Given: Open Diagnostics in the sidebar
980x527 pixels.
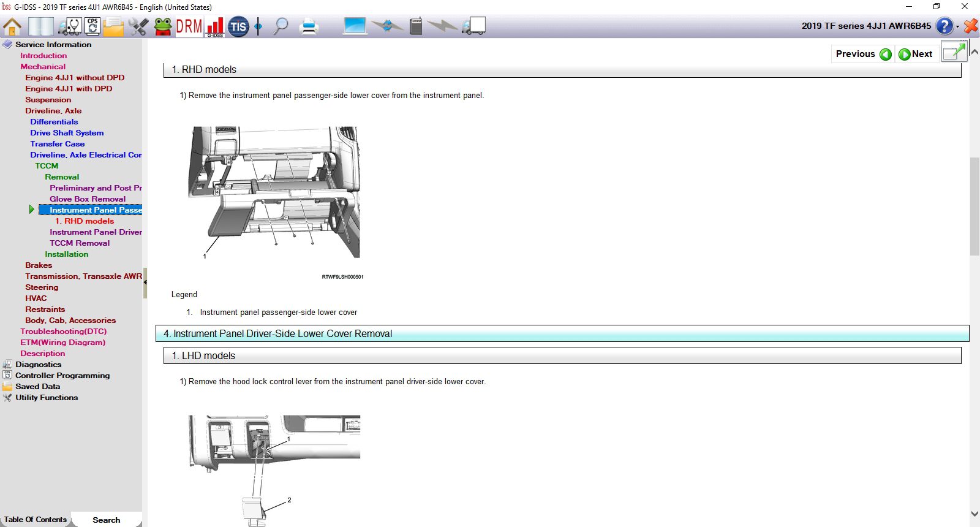Looking at the screenshot, I should (38, 365).
